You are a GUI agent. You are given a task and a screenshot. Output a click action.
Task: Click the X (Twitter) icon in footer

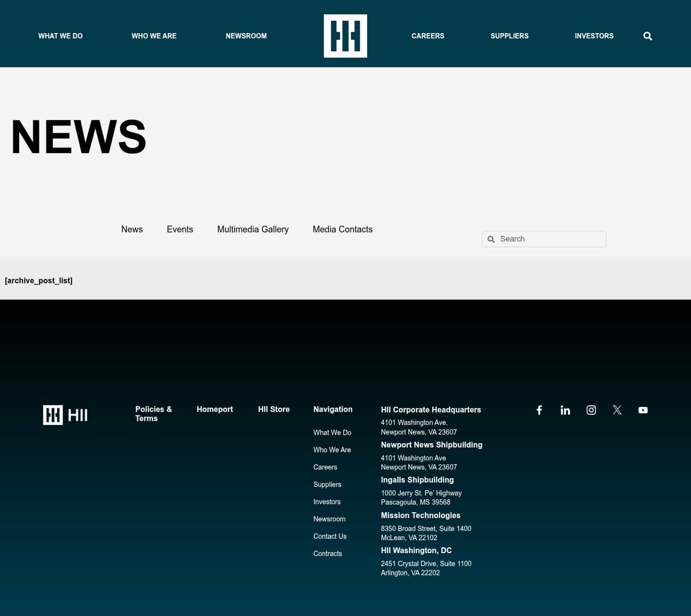[x=617, y=410]
